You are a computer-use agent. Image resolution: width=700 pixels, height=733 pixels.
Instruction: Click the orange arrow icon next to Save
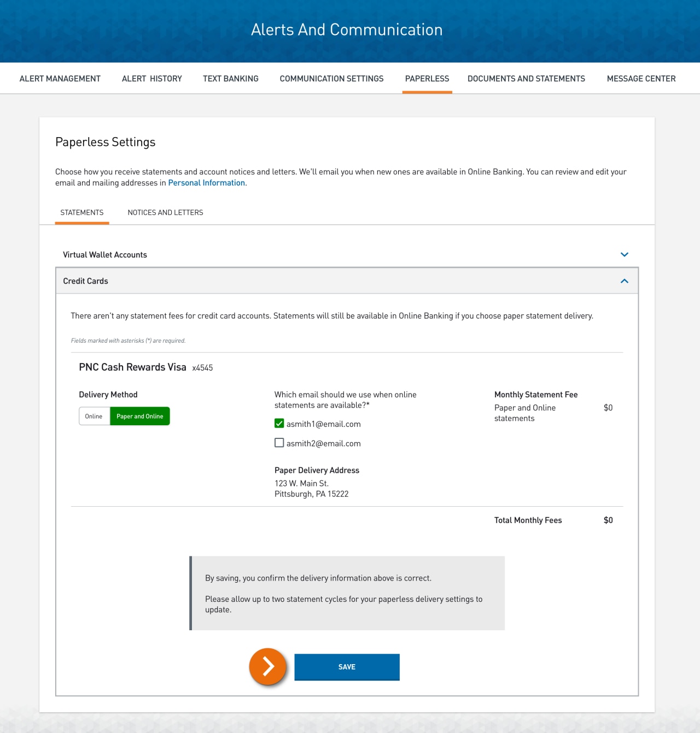(x=267, y=667)
